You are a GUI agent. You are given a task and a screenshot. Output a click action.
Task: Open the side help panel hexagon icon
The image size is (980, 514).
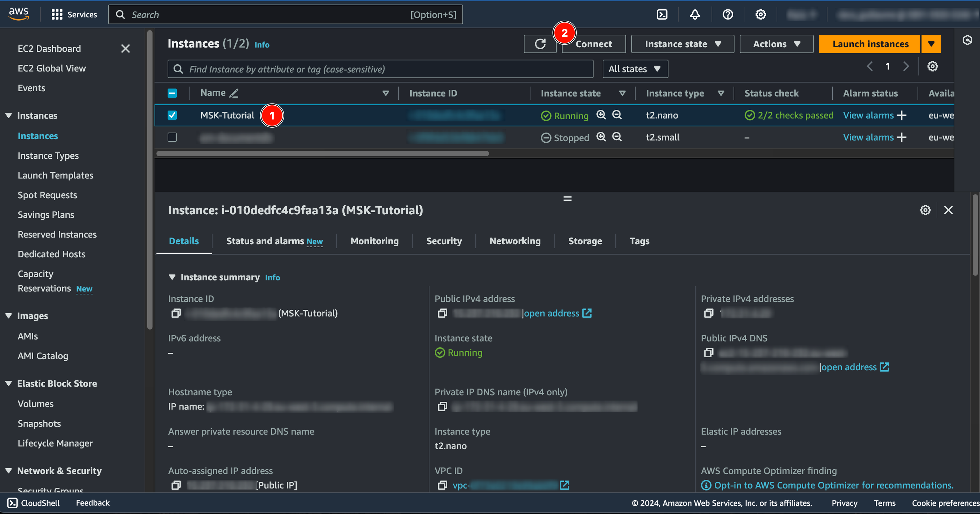point(967,40)
